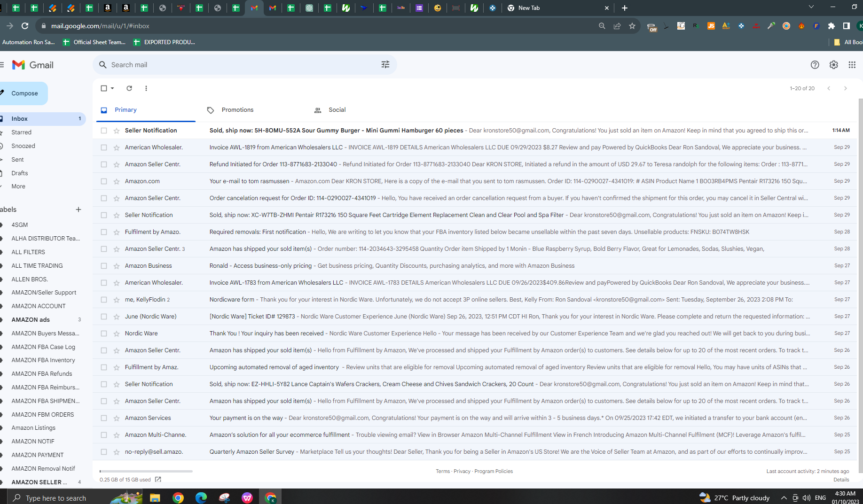Star the American Wholesalers AWL-1819 invoice email

(x=117, y=147)
